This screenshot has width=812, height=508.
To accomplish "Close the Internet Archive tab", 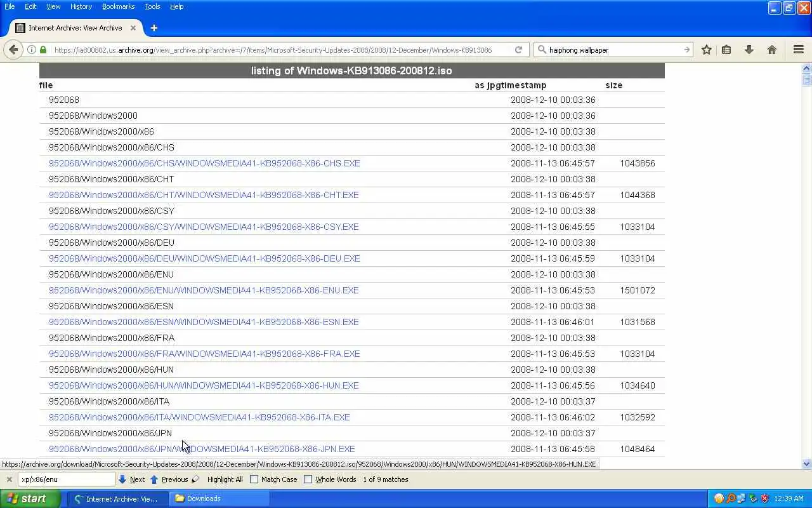I will coord(133,28).
